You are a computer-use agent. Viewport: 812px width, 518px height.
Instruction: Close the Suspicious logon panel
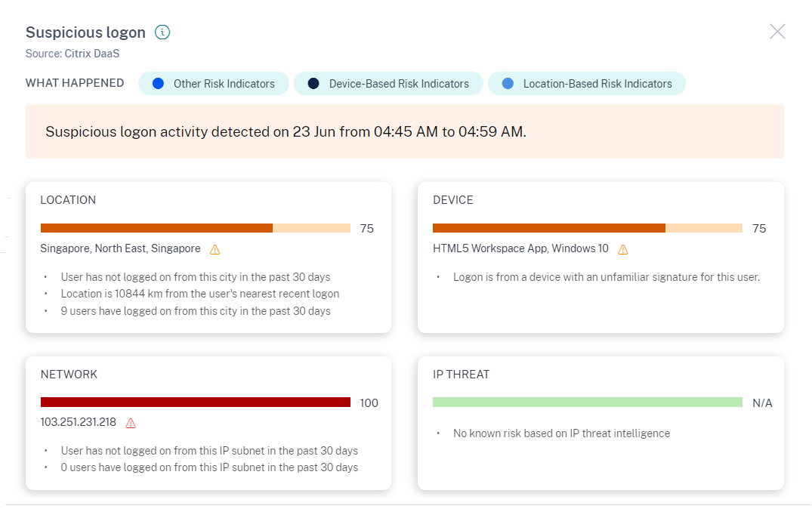click(x=777, y=31)
